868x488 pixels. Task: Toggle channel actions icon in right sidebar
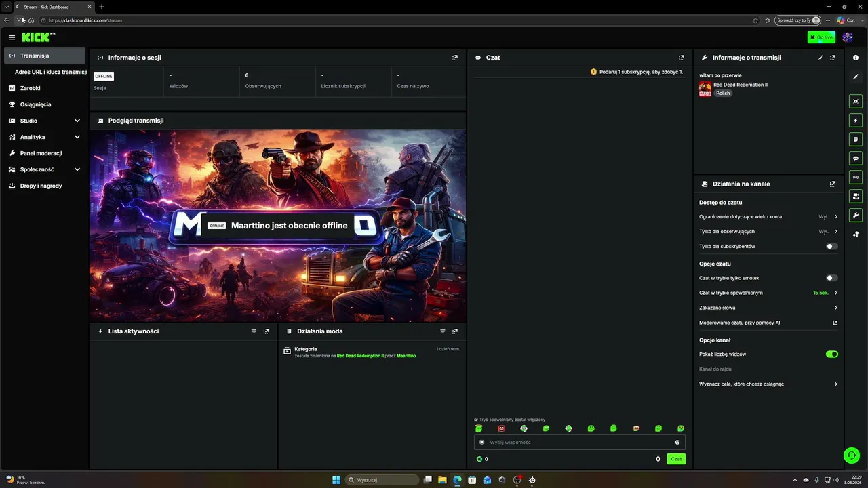(x=856, y=196)
